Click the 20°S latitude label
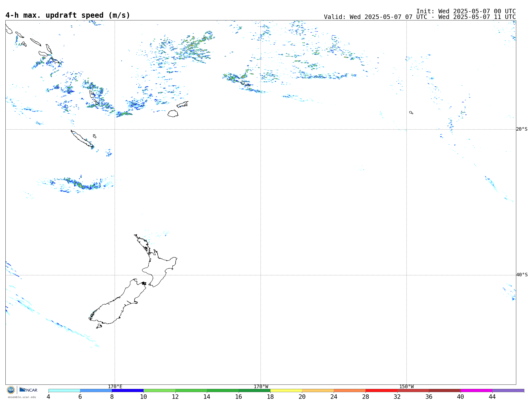 522,129
